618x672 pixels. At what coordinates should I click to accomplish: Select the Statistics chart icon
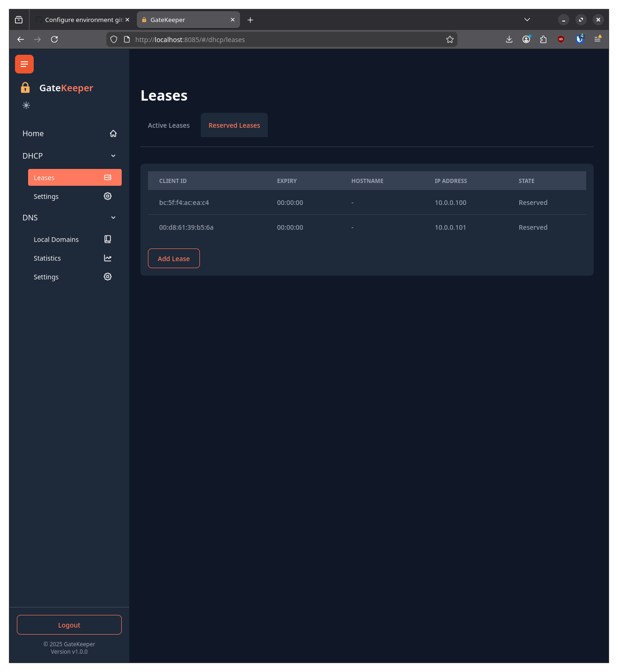click(x=107, y=258)
